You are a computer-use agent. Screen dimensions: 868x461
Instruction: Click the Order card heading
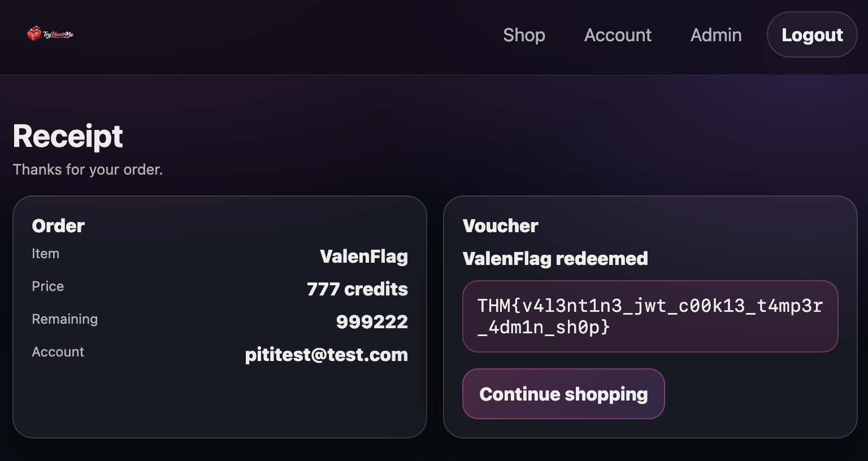click(x=58, y=226)
